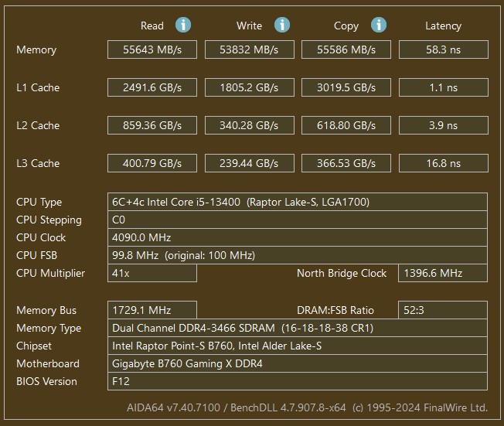Viewport: 504px width, 426px height.
Task: Click the BIOS Version value F12
Action: [298, 381]
